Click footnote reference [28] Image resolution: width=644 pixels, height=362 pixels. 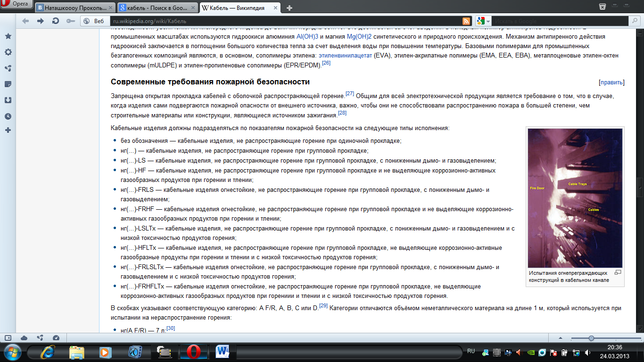(342, 113)
